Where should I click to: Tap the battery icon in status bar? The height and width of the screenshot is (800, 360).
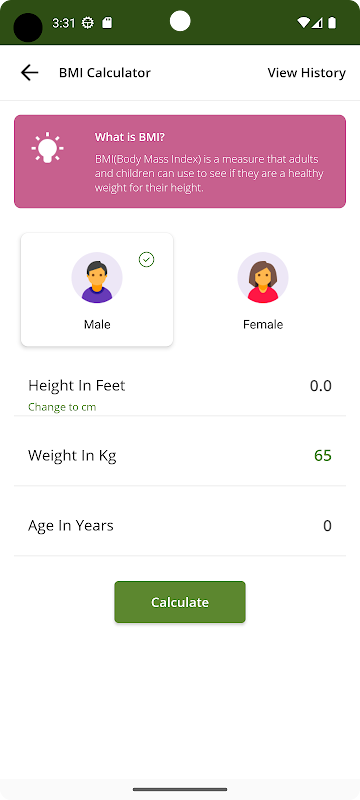coord(332,22)
